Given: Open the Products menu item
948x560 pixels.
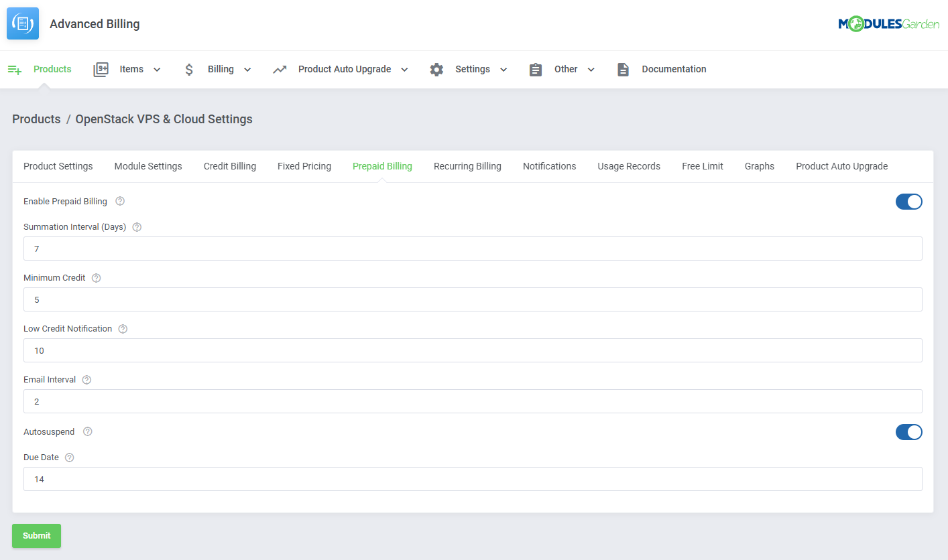Looking at the screenshot, I should tap(52, 69).
